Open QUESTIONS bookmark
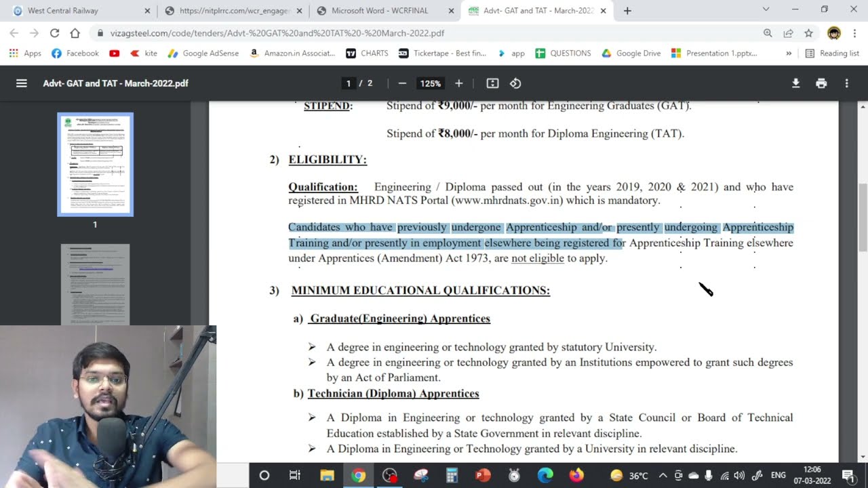The image size is (868, 488). click(563, 53)
